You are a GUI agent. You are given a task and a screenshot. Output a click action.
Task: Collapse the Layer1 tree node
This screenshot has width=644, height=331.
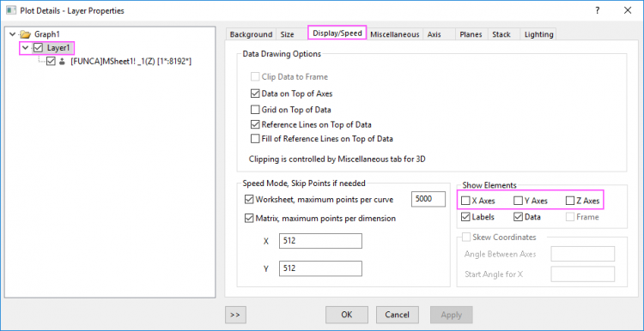tap(26, 48)
